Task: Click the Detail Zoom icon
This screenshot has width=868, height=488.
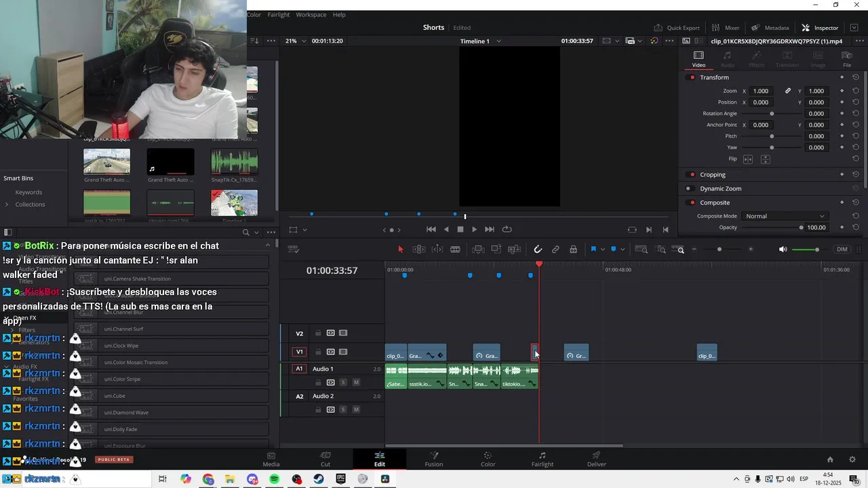Action: tap(660, 249)
